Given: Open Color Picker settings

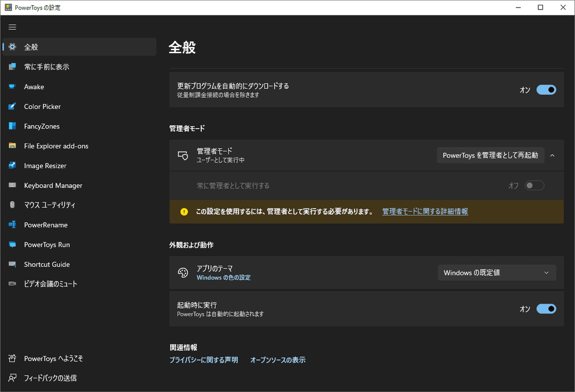Looking at the screenshot, I should pyautogui.click(x=79, y=107).
